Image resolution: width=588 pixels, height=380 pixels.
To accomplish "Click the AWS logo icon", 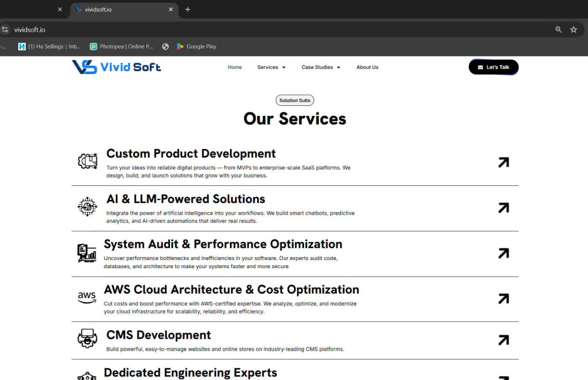I will [x=87, y=298].
